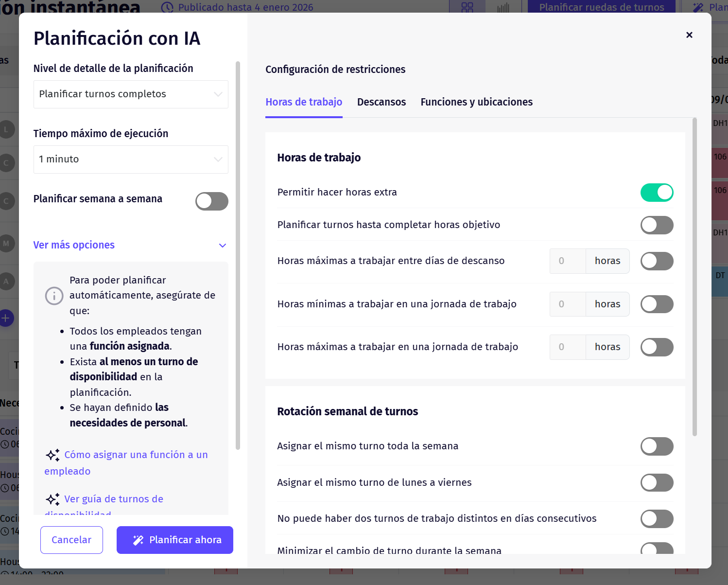
Task: Click the sparkle icon beside 'Cómo asignar una función'
Action: (52, 455)
